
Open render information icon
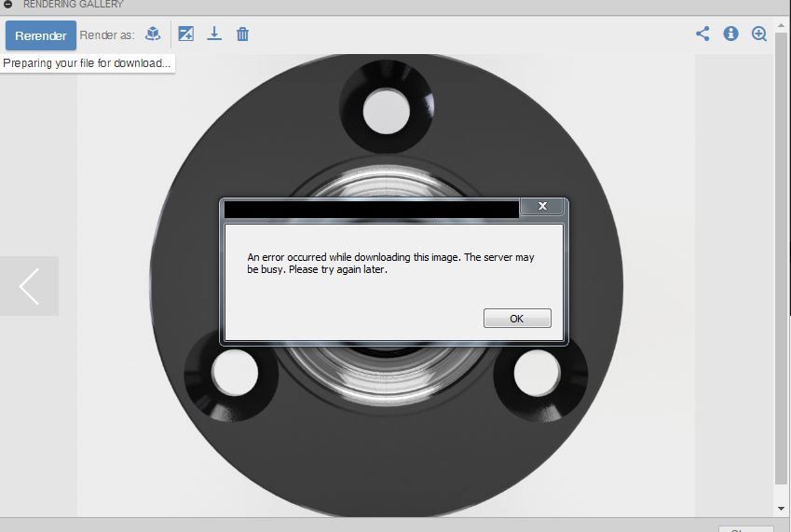(x=731, y=34)
